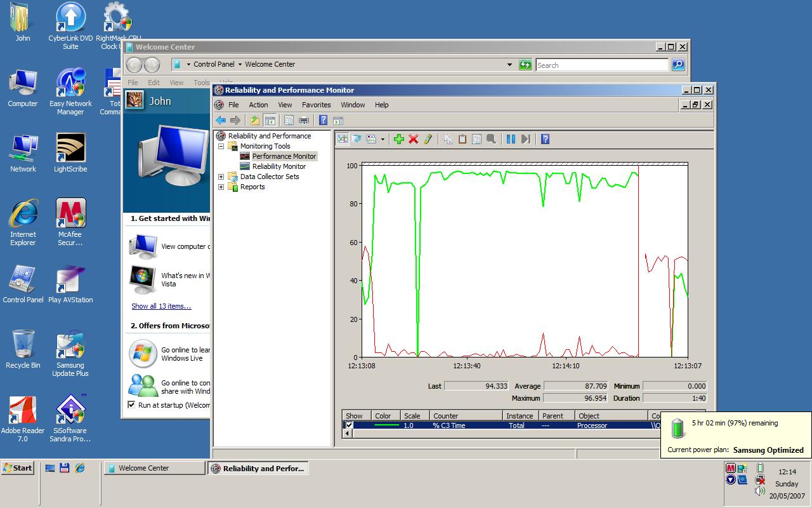Image resolution: width=812 pixels, height=508 pixels.
Task: Open the View menu in Performance Monitor
Action: coord(285,105)
